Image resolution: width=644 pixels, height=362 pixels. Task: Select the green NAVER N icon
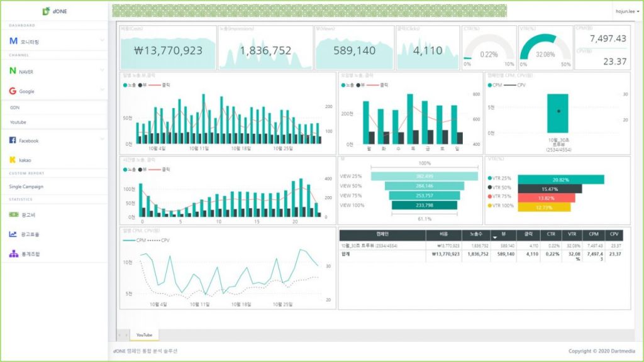click(x=13, y=72)
